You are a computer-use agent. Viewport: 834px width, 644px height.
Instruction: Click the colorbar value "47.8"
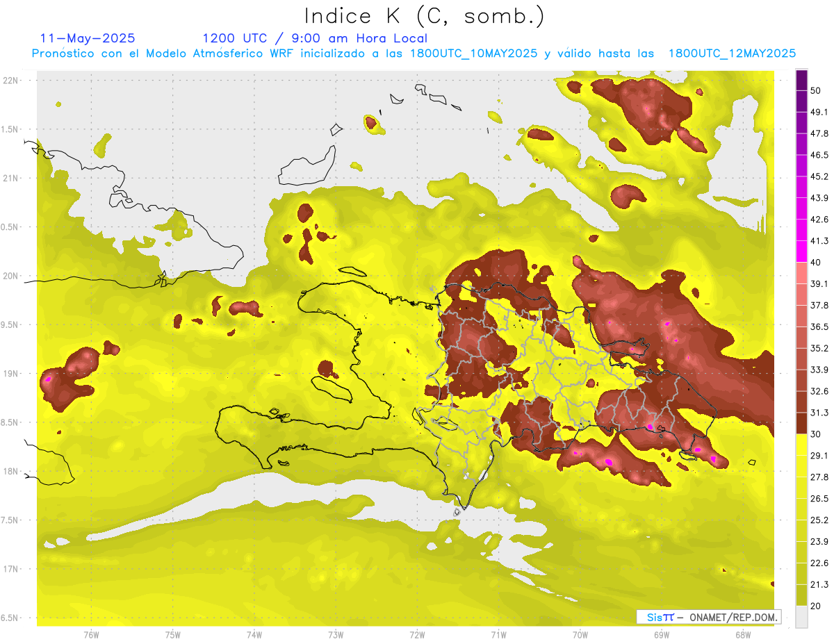click(x=819, y=133)
